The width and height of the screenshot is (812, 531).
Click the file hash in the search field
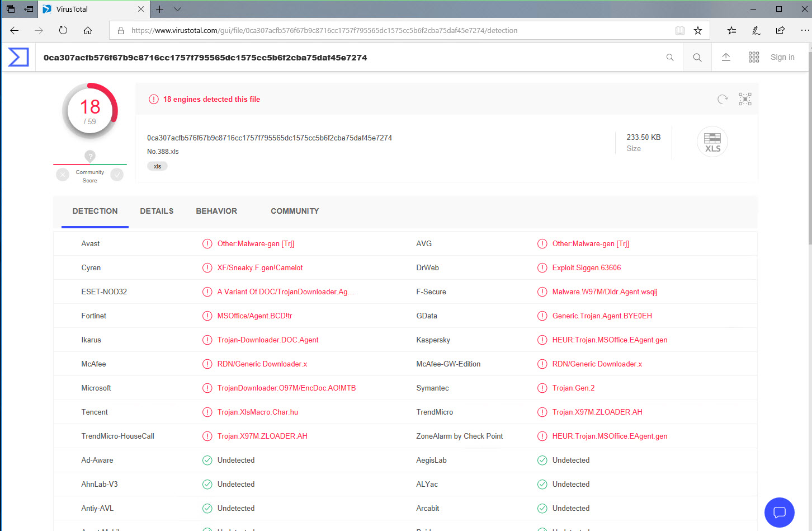click(205, 57)
